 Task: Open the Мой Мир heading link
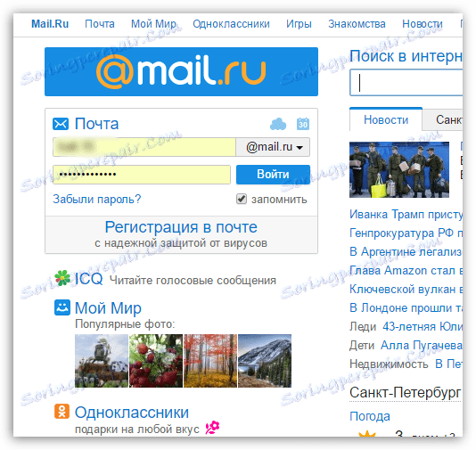108,308
